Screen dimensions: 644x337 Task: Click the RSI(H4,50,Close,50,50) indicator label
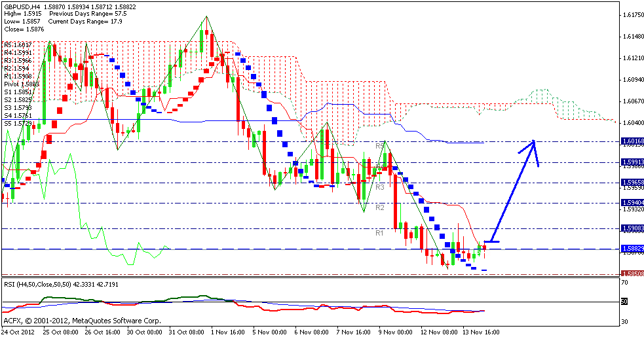[x=47, y=285]
